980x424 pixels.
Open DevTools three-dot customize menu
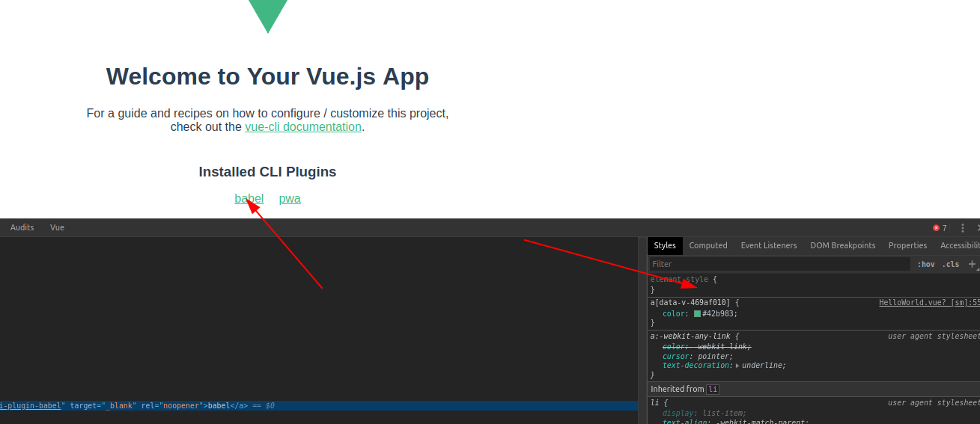pyautogui.click(x=963, y=228)
